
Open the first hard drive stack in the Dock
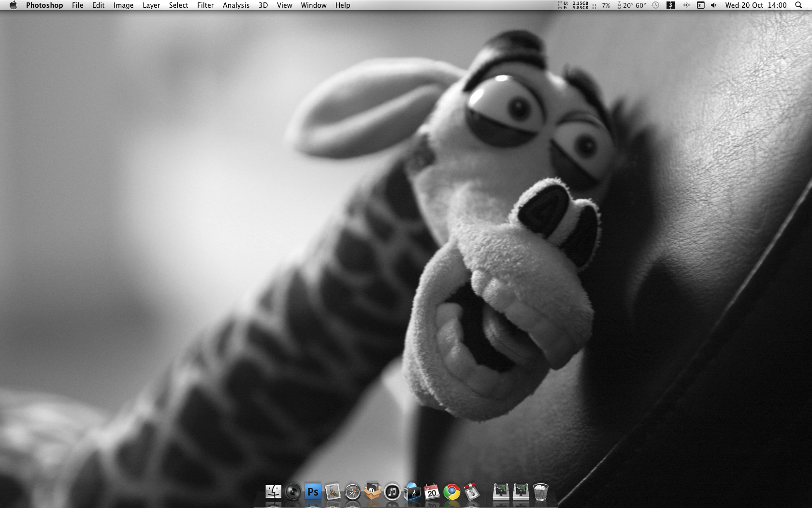tap(501, 492)
